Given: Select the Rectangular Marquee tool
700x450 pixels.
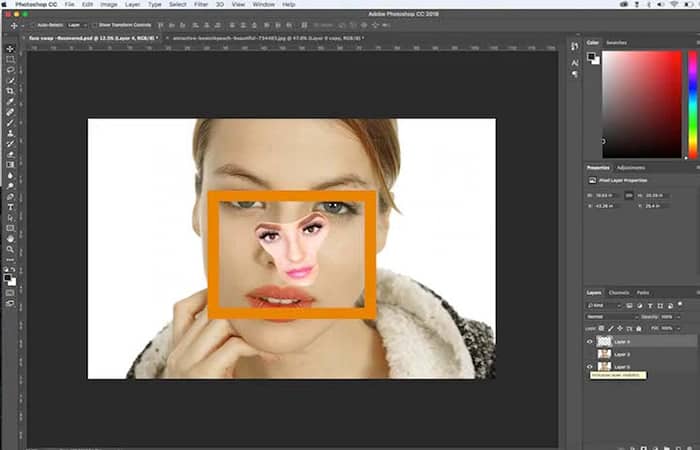Looking at the screenshot, I should pyautogui.click(x=10, y=60).
